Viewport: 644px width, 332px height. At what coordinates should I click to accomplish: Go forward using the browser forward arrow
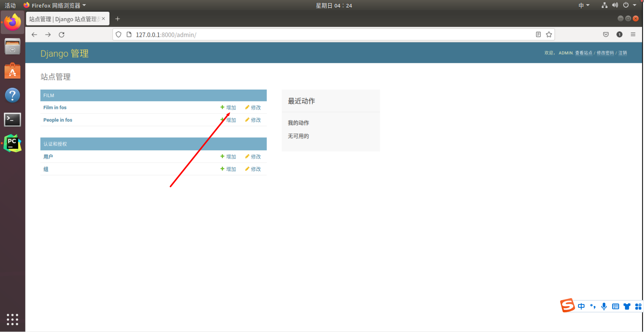coord(48,35)
